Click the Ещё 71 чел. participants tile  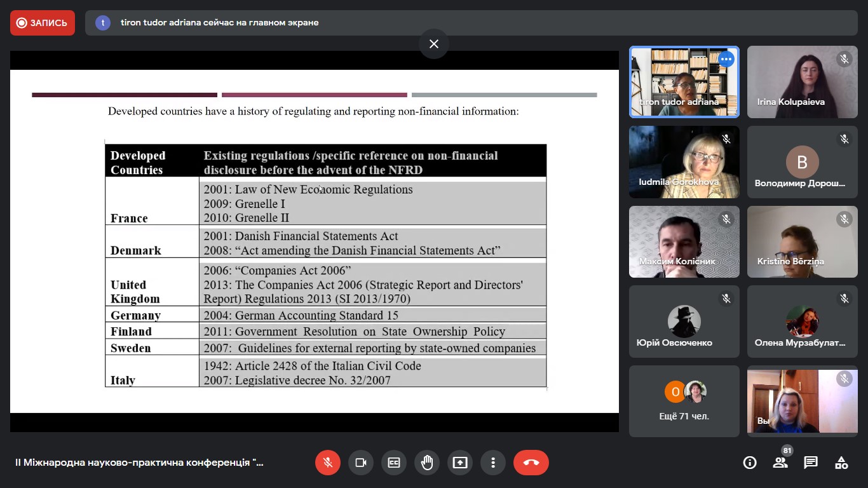(x=684, y=401)
